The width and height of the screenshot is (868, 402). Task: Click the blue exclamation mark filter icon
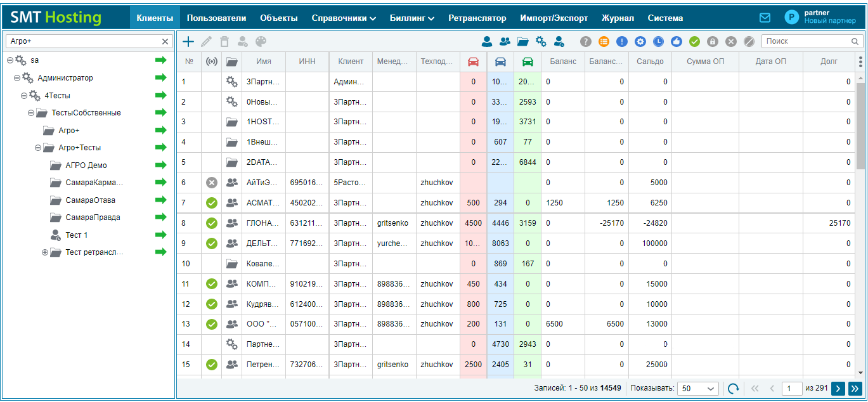[622, 41]
